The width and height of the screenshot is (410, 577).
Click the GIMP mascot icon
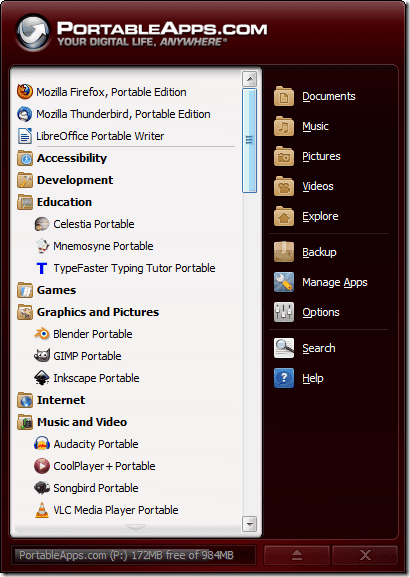(x=42, y=356)
